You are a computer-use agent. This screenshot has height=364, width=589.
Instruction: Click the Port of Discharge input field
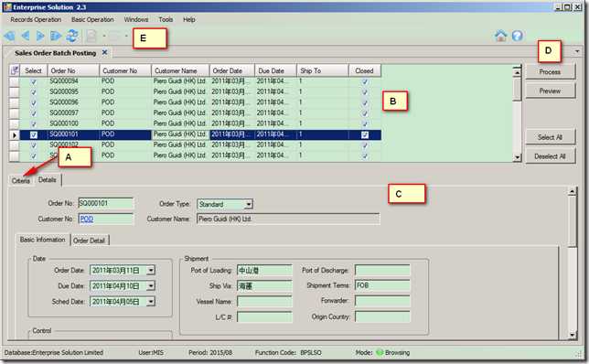tap(382, 270)
